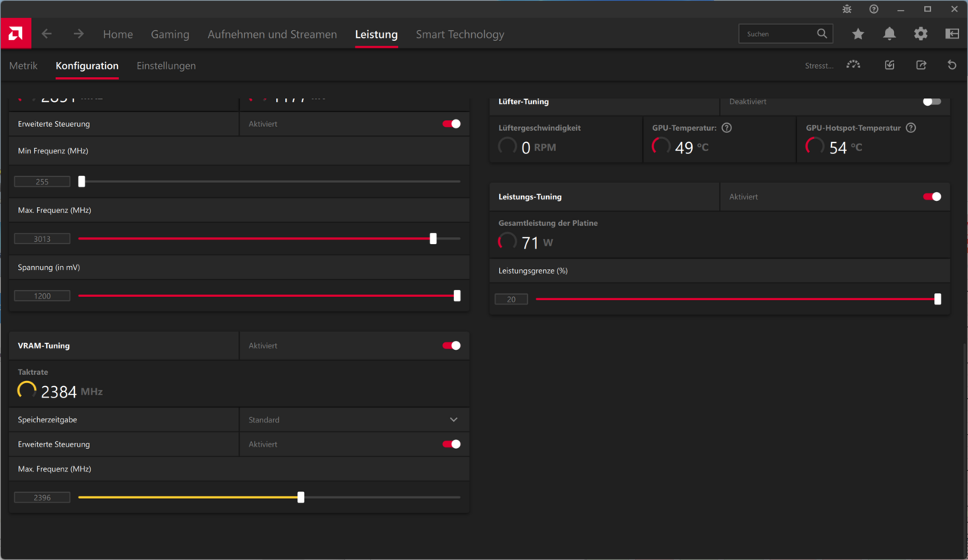Click GPU-Hotspot-Temperatur help icon
The height and width of the screenshot is (560, 968).
click(911, 128)
